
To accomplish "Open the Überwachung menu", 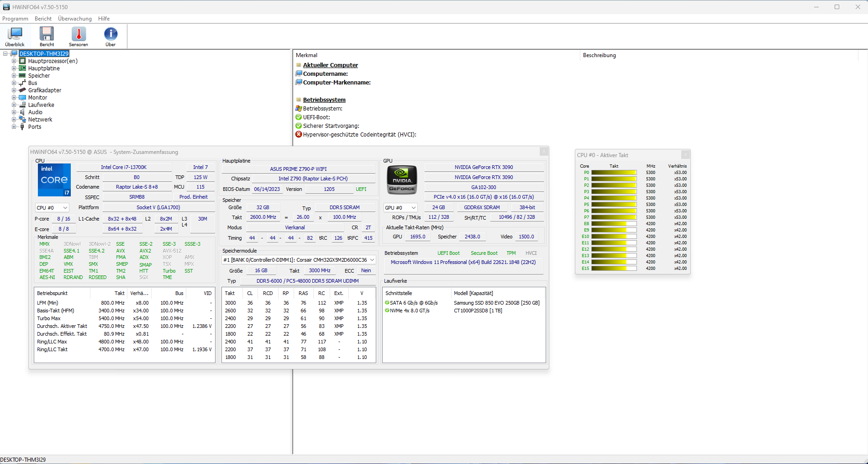I will (75, 19).
